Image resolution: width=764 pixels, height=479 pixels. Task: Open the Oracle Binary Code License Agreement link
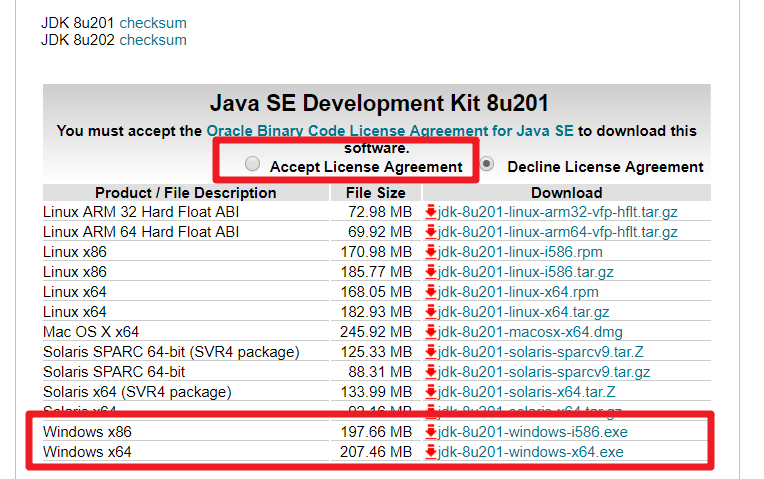390,131
